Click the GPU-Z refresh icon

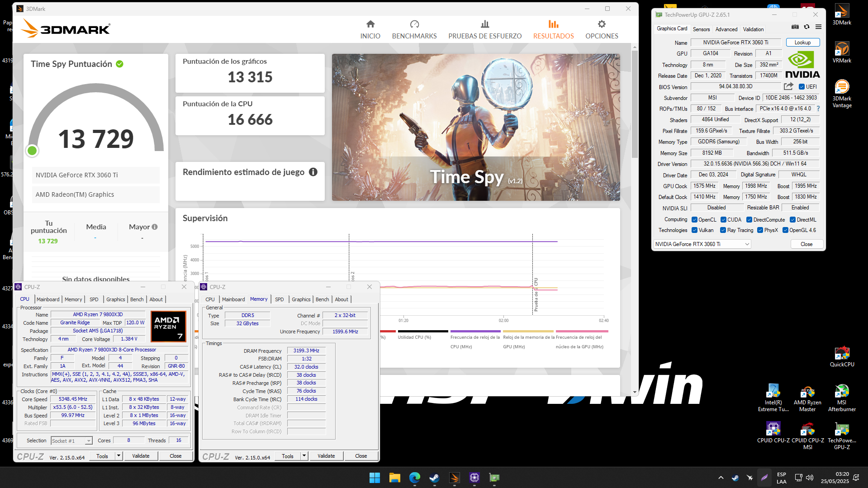click(806, 27)
